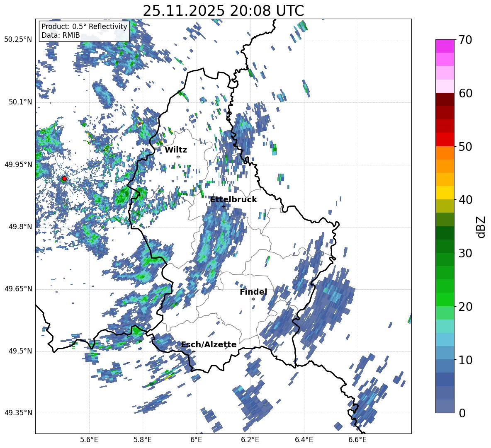Click the 20 value on colorbar
Viewport: 491px width, 448px height.
pyautogui.click(x=465, y=306)
